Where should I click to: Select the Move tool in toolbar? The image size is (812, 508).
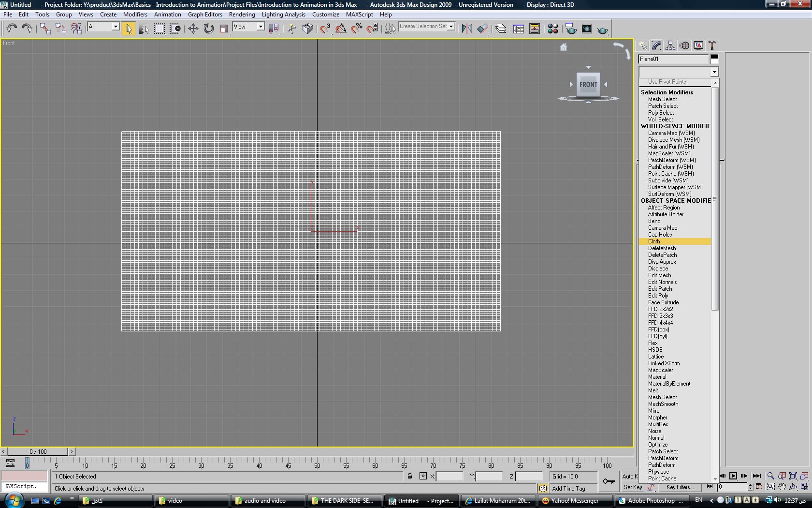(x=193, y=29)
